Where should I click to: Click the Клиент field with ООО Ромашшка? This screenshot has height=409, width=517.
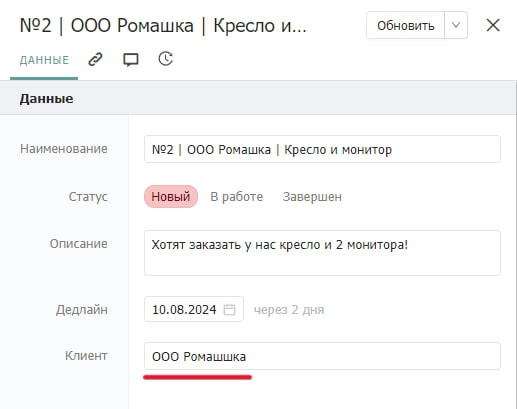tap(322, 356)
